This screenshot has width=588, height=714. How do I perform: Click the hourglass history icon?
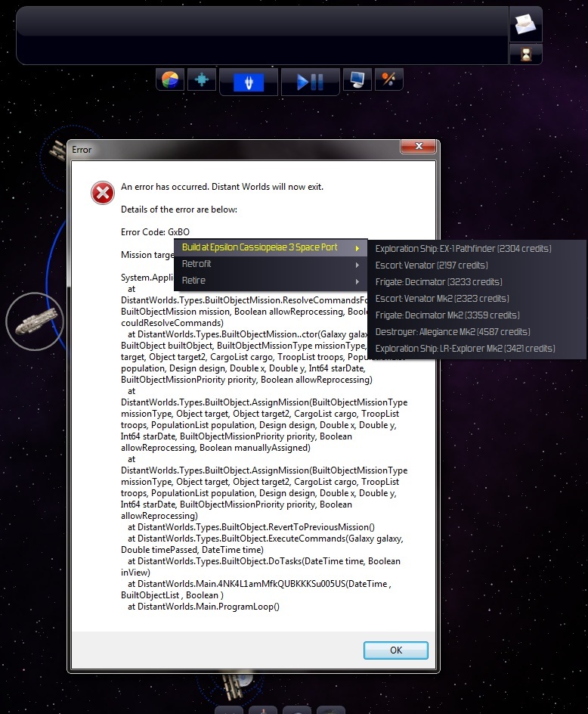[x=526, y=54]
